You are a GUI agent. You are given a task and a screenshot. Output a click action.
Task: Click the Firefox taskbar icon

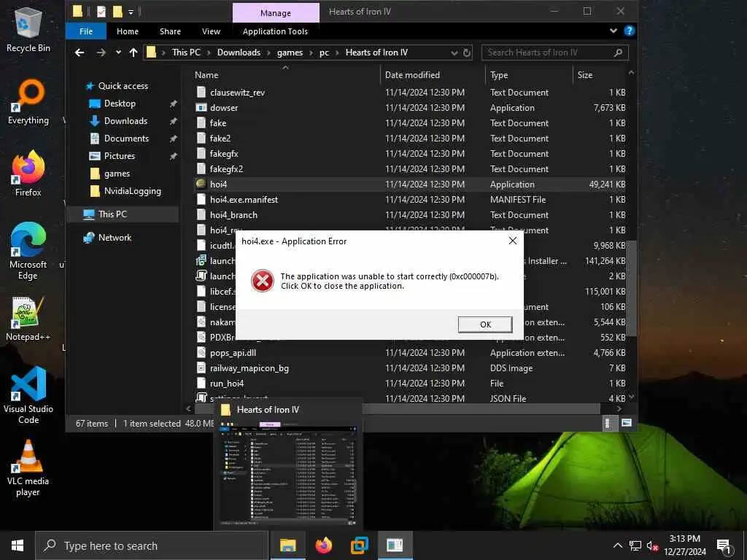click(323, 545)
